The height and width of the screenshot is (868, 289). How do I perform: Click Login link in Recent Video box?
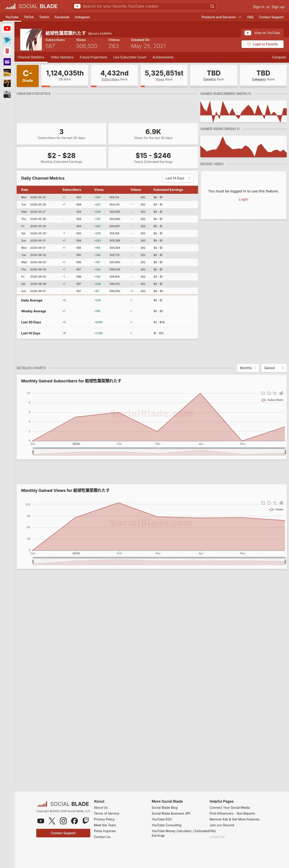click(x=243, y=199)
